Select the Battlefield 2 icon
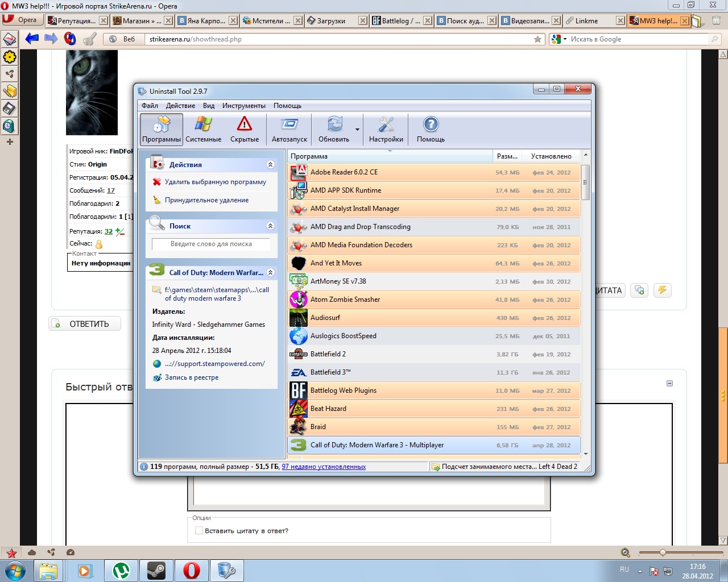728x582 pixels. tap(299, 354)
